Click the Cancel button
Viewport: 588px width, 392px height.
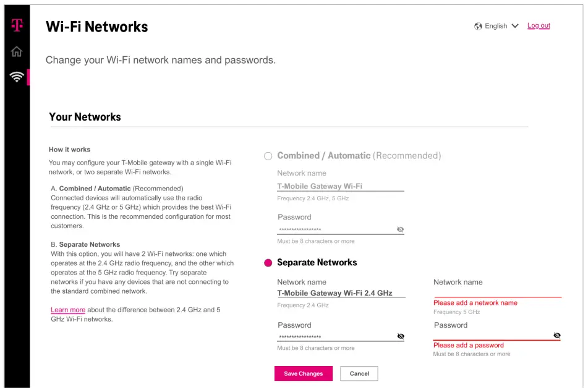[x=359, y=373]
